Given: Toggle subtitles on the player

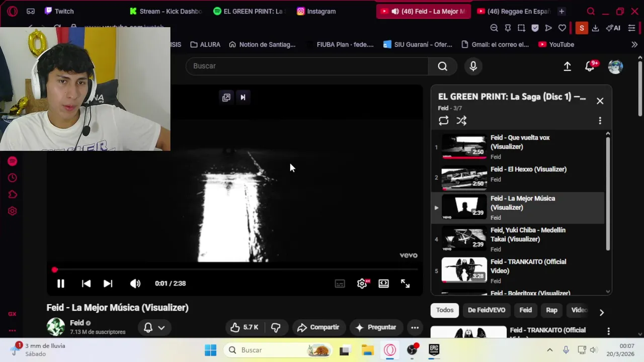Looking at the screenshot, I should click(x=340, y=284).
